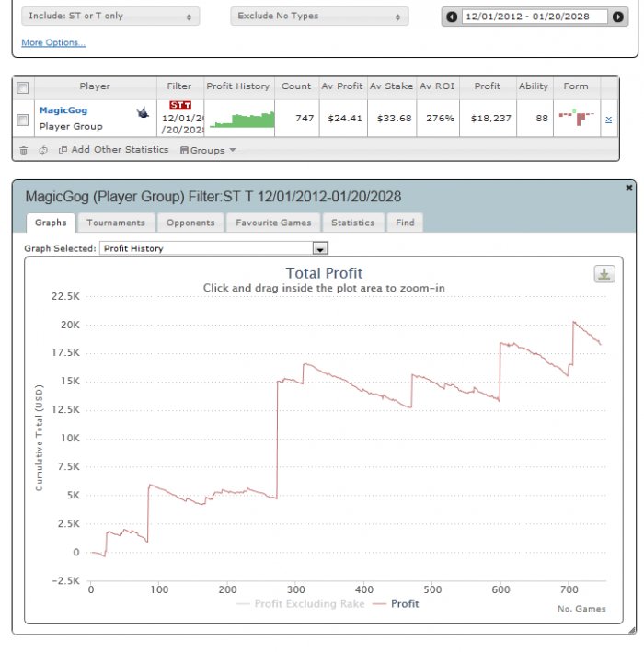Open the Statistics tab
The height and width of the screenshot is (652, 644).
tap(352, 223)
